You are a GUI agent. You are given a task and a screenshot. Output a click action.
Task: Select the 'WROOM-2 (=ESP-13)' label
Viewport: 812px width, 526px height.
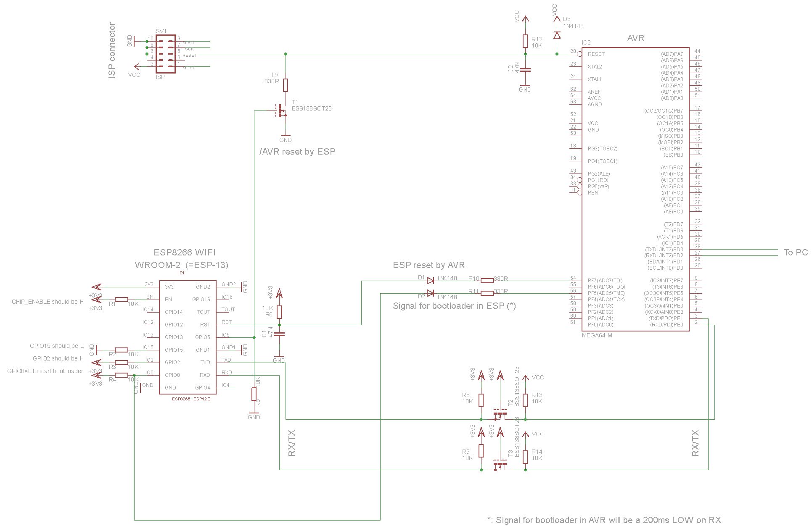coord(182,265)
